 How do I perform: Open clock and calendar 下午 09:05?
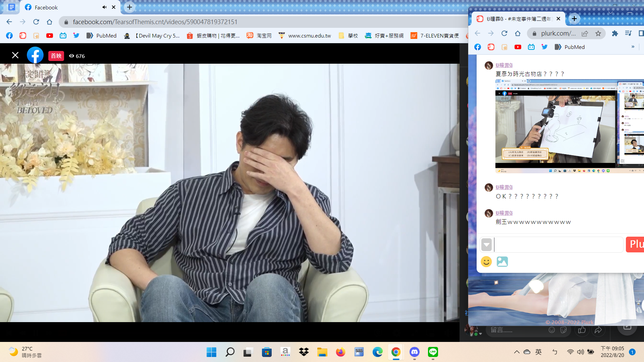coord(612,352)
